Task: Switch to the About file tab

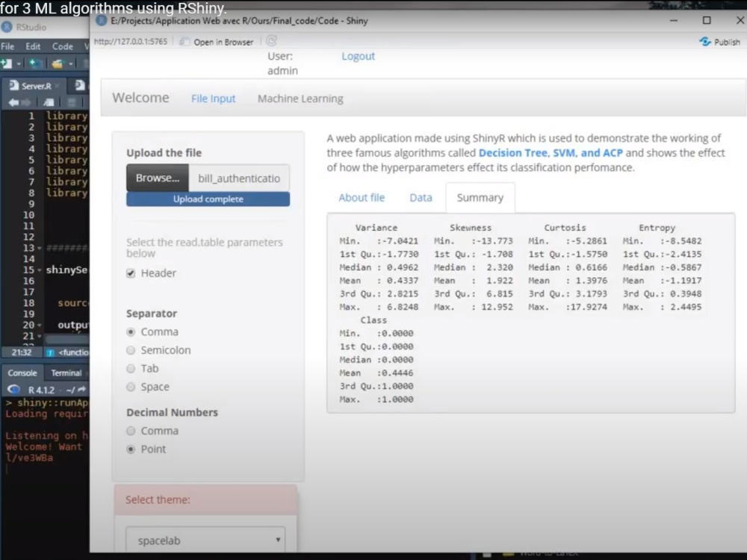Action: tap(362, 198)
